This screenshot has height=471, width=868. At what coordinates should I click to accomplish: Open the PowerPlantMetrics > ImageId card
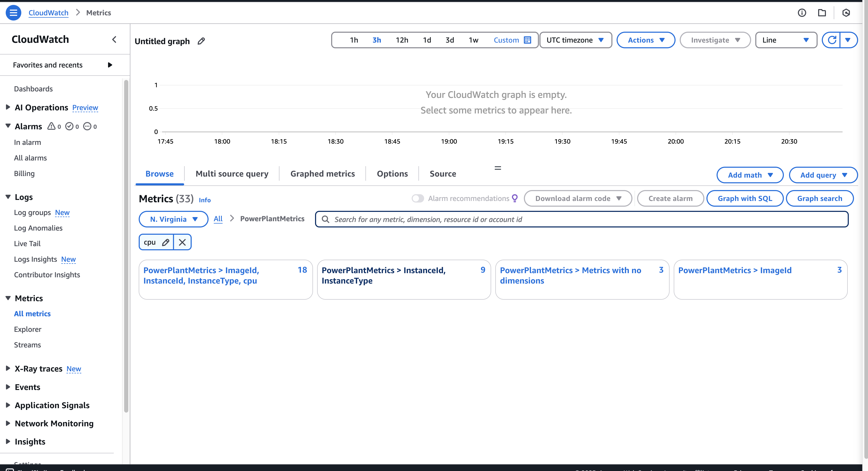tap(760, 279)
